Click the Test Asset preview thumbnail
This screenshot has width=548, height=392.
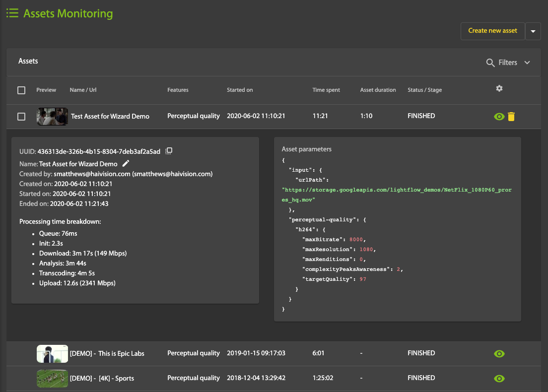click(x=52, y=116)
